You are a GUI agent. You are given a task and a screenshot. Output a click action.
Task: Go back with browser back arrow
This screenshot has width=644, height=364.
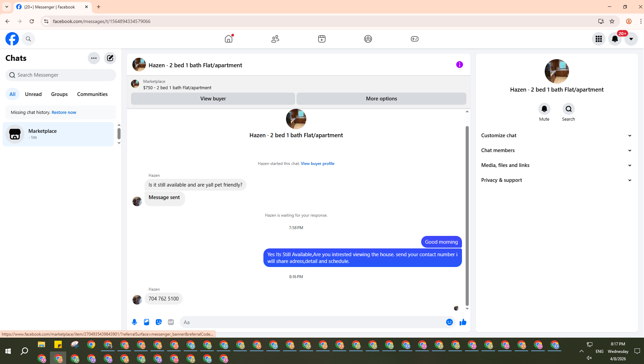(7, 21)
